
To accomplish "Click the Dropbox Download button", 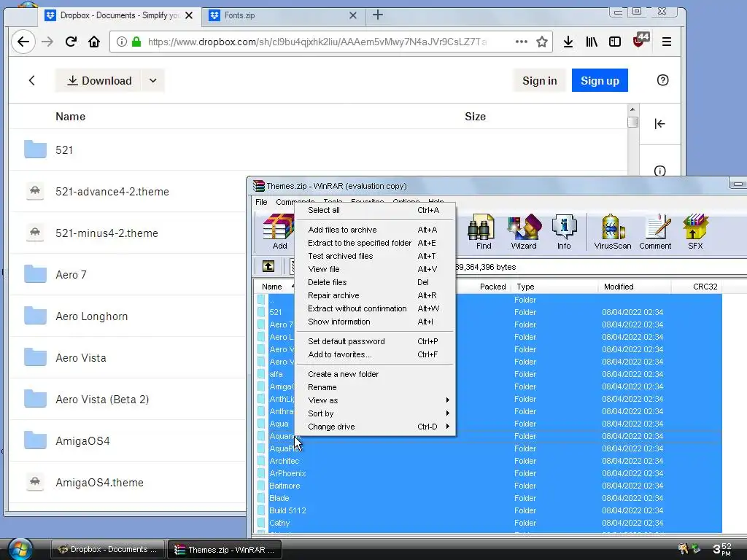I will click(99, 80).
